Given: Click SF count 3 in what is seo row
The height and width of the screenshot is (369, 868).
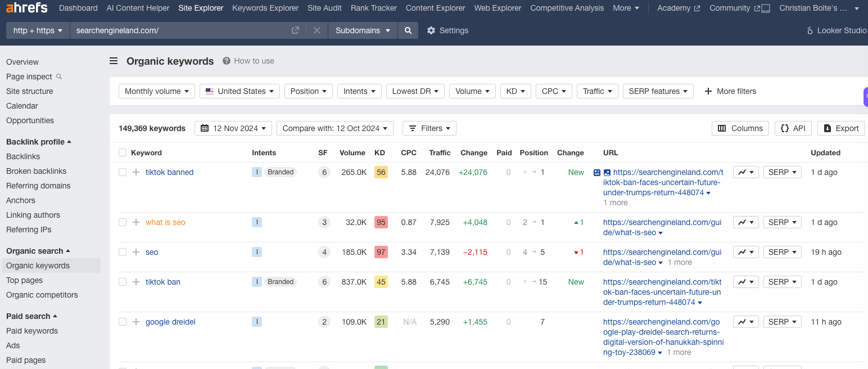Looking at the screenshot, I should (324, 222).
